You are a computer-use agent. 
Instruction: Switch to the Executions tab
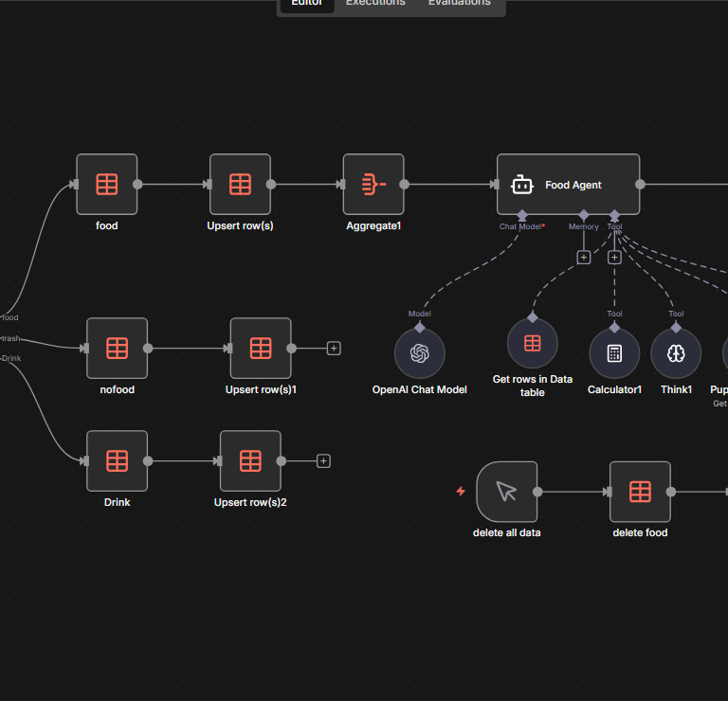[375, 3]
